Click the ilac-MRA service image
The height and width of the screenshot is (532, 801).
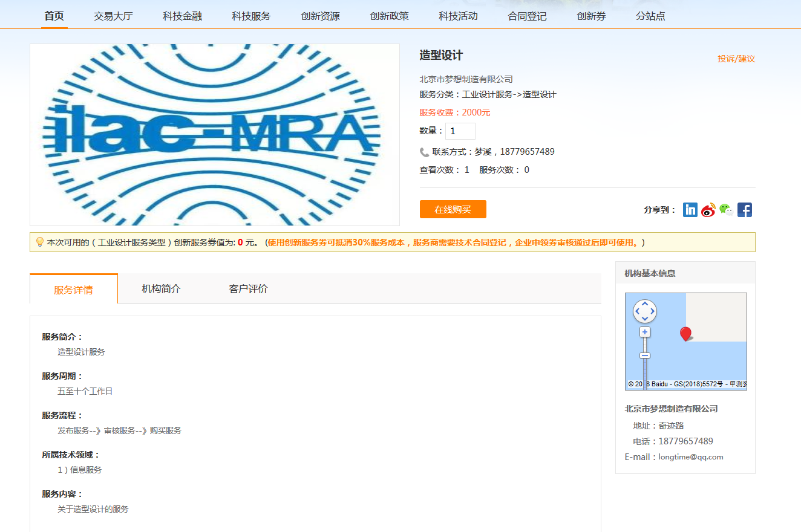click(x=215, y=135)
